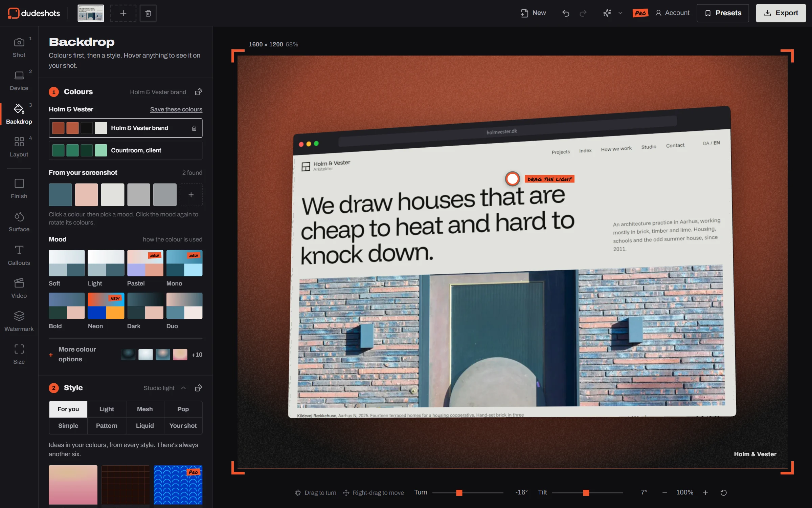Open the Finish panel in sidebar

(19, 189)
